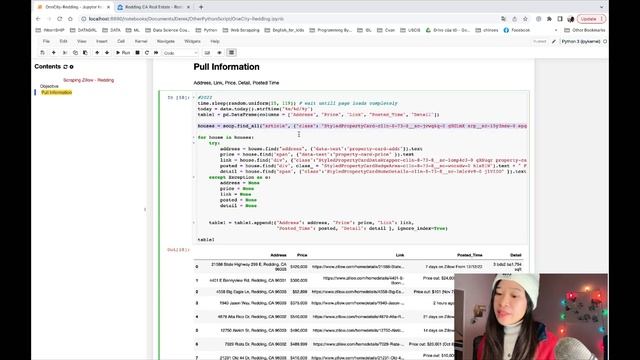Collapse the for house in houses code block

tap(194, 138)
